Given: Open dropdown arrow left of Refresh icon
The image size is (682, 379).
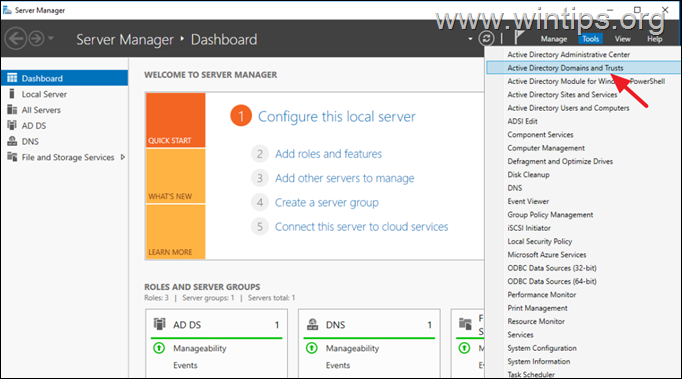Looking at the screenshot, I should point(470,39).
